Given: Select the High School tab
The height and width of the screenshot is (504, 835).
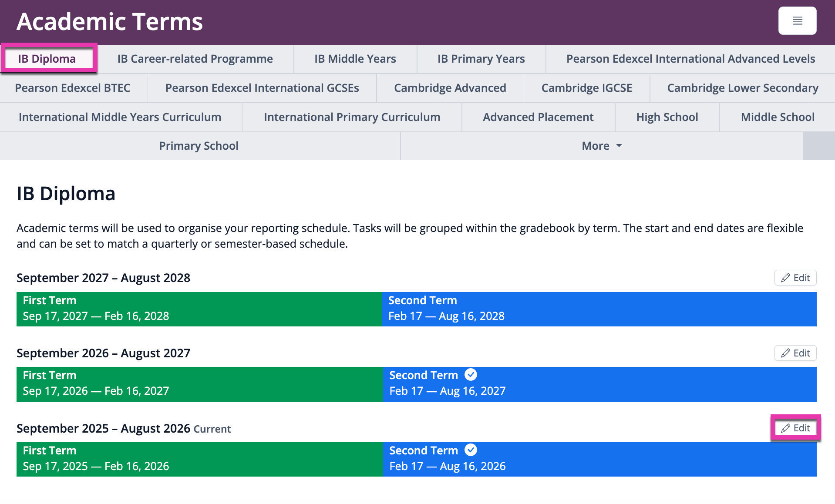Looking at the screenshot, I should [667, 117].
